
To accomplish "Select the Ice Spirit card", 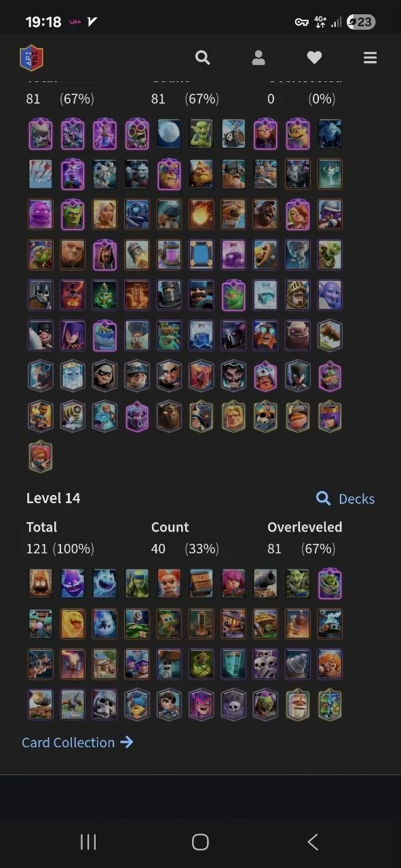I will click(105, 584).
